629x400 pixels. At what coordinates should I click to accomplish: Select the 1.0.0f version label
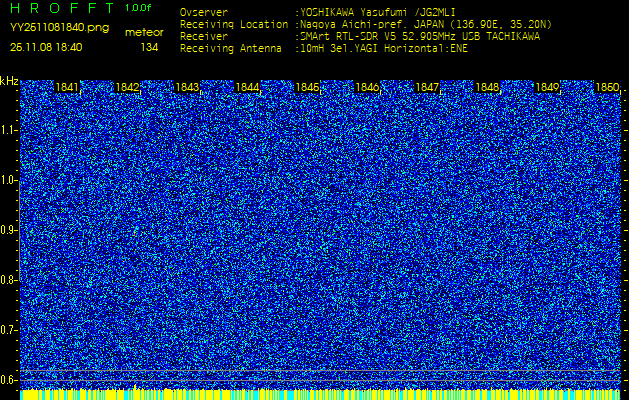coord(138,8)
